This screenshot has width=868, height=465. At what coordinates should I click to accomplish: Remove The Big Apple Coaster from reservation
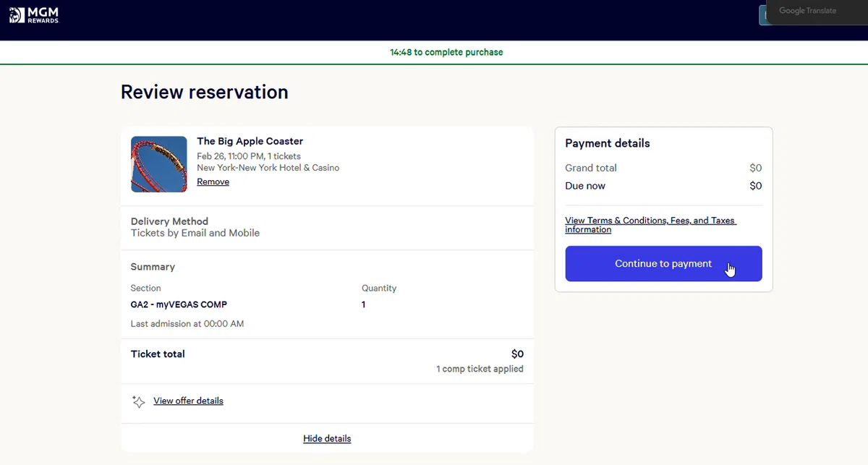click(x=213, y=182)
